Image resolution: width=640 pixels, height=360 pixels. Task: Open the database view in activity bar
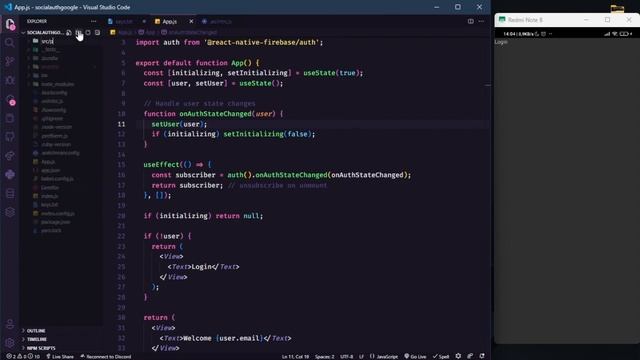[10, 193]
